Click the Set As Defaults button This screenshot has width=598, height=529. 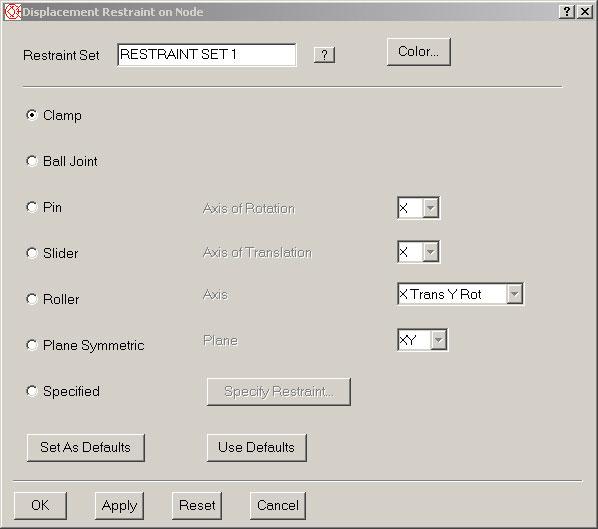(86, 448)
